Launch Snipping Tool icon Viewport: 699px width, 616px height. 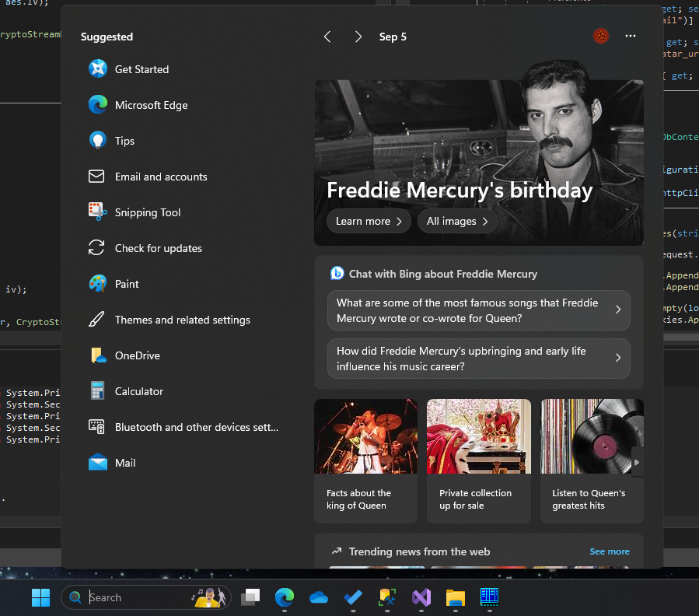[x=98, y=212]
